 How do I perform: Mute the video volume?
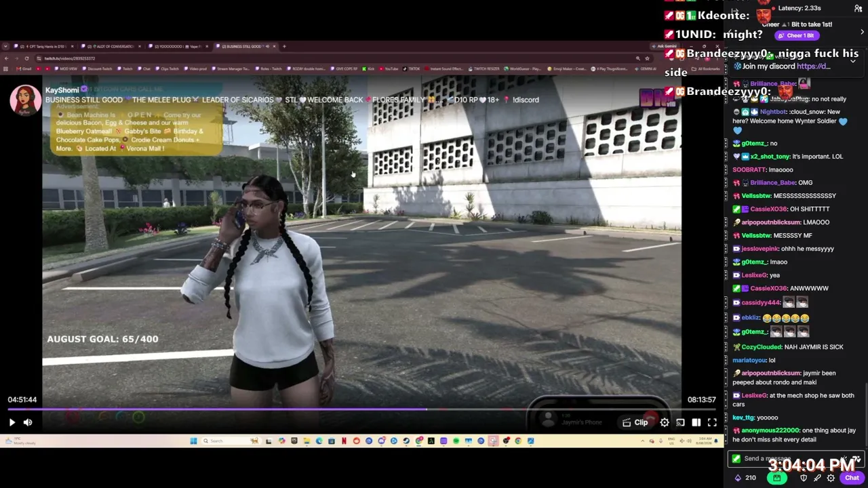coord(28,422)
